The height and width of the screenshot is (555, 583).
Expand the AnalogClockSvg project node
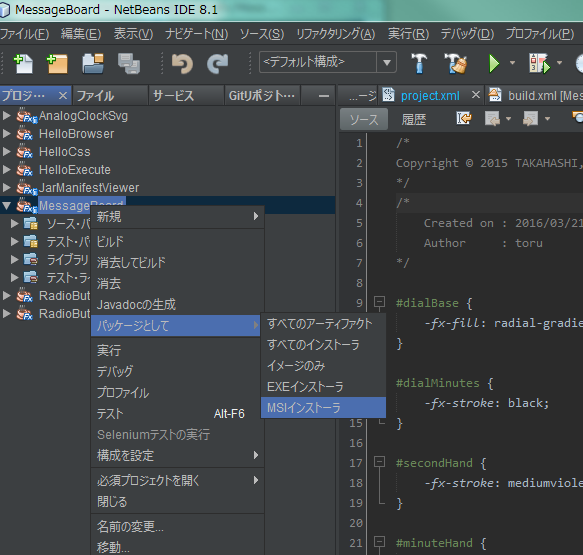coord(6,116)
